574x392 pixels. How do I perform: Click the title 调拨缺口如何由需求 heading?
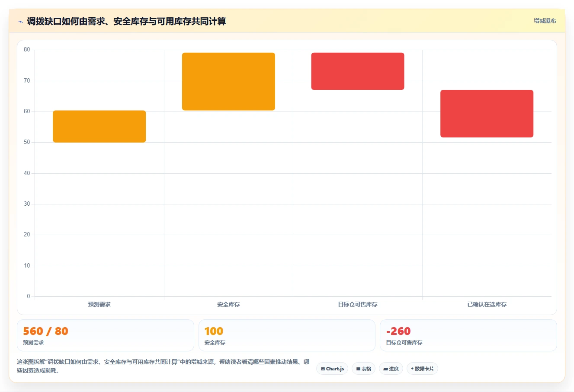(x=126, y=21)
